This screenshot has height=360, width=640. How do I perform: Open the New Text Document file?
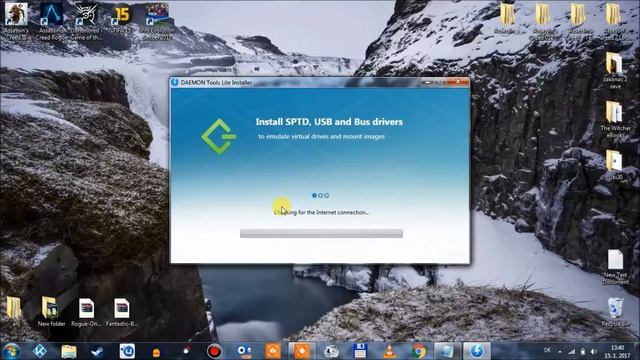coord(616,267)
